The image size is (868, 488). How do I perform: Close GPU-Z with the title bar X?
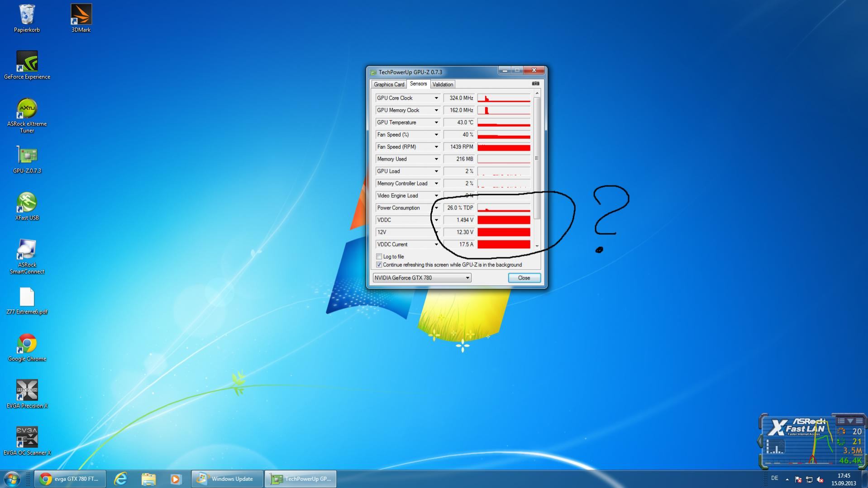tap(534, 71)
